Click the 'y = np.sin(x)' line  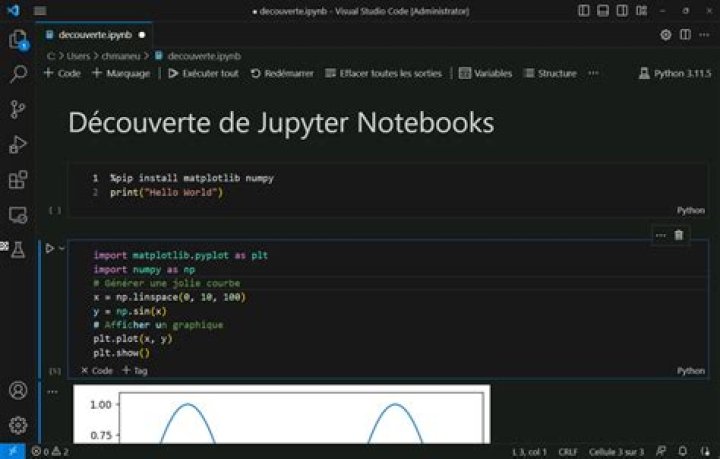pyautogui.click(x=130, y=311)
